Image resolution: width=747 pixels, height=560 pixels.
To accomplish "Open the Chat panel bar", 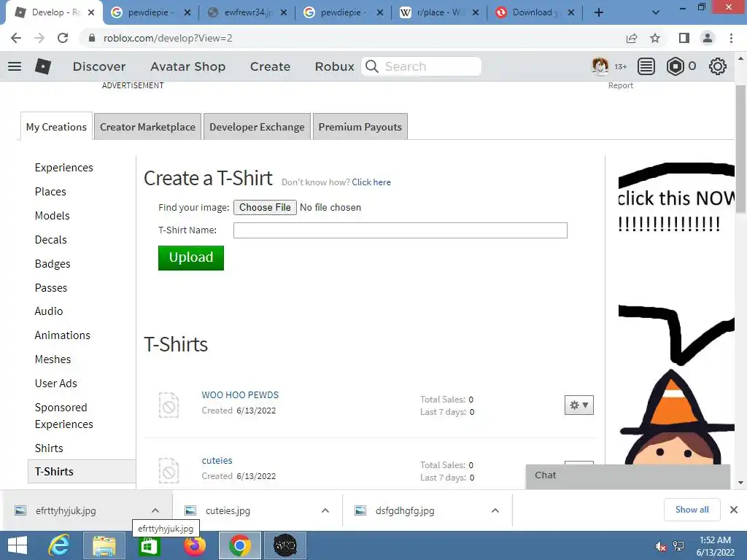I will coord(628,475).
